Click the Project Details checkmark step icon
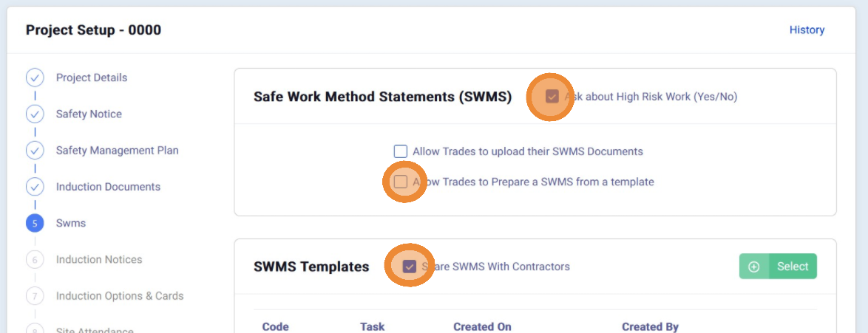868x333 pixels. (x=35, y=78)
